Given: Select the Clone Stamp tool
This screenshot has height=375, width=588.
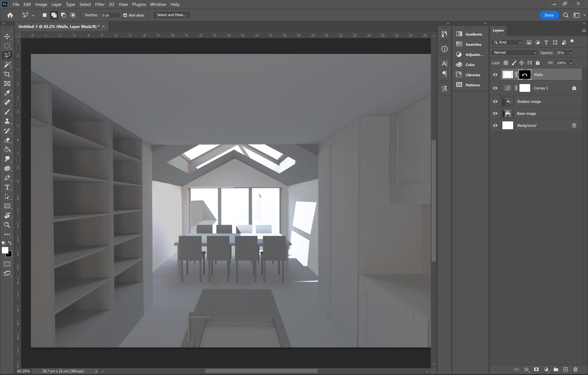Looking at the screenshot, I should point(7,121).
